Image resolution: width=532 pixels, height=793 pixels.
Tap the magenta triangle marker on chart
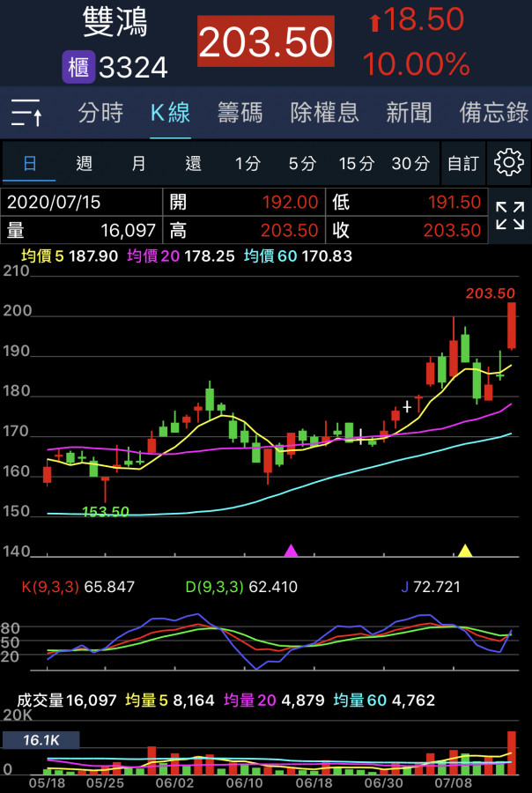(291, 551)
